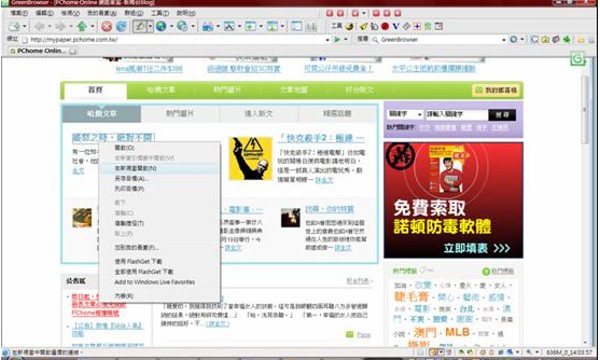Open dropdown arrow beside the globe icon
The image size is (600, 360).
coord(171,26)
